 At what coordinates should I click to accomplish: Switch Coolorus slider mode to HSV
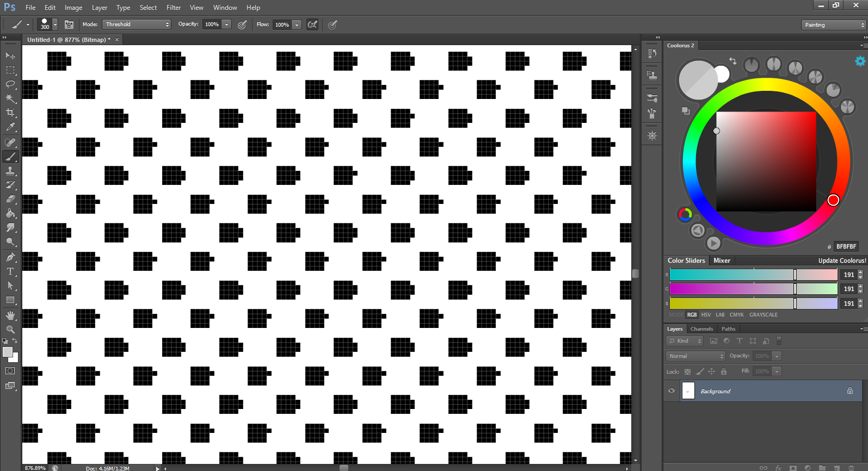[706, 315]
